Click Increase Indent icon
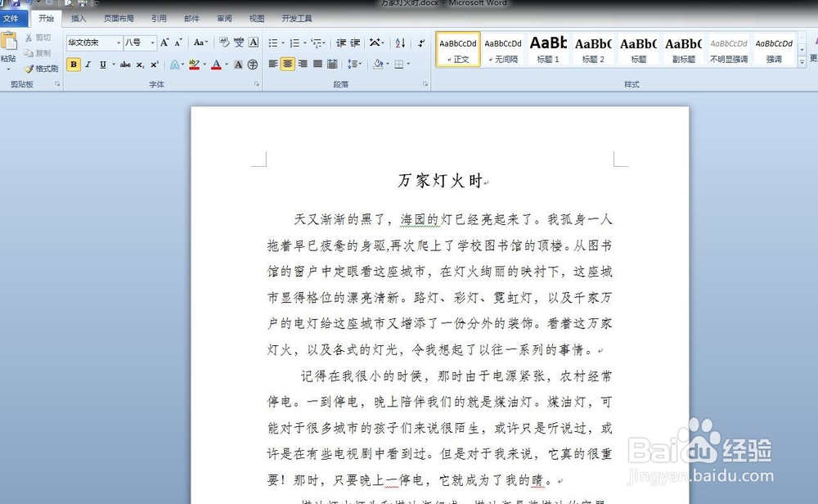818x504 pixels. tap(355, 43)
